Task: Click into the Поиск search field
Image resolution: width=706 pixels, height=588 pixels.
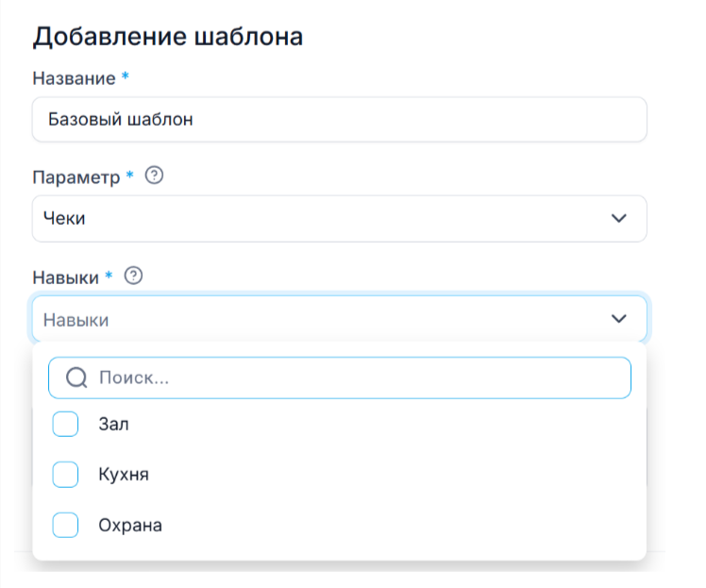Action: tap(359, 378)
